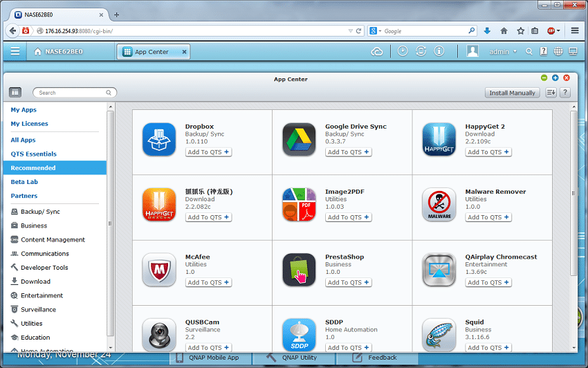This screenshot has width=588, height=368.
Task: Close the App Center taskbar tab
Action: [x=184, y=52]
